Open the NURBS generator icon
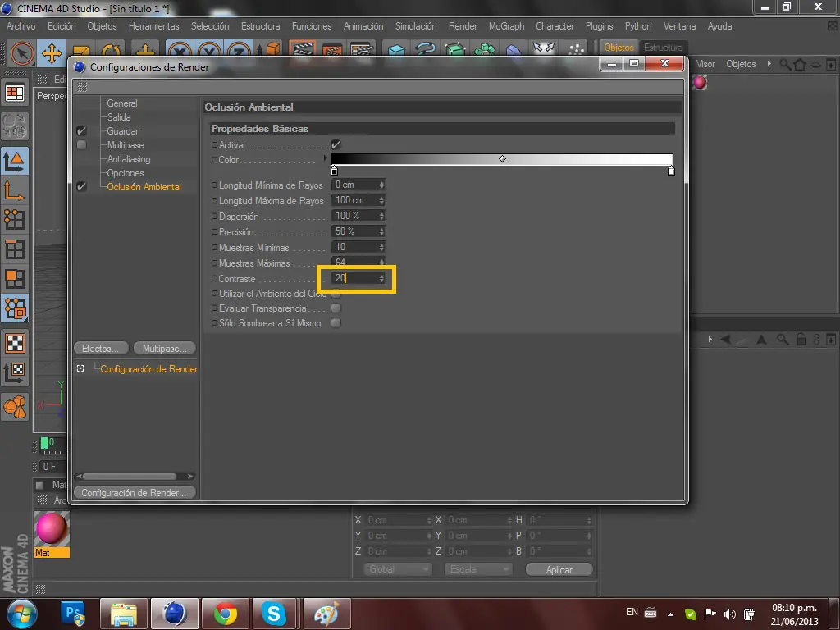 [455, 50]
